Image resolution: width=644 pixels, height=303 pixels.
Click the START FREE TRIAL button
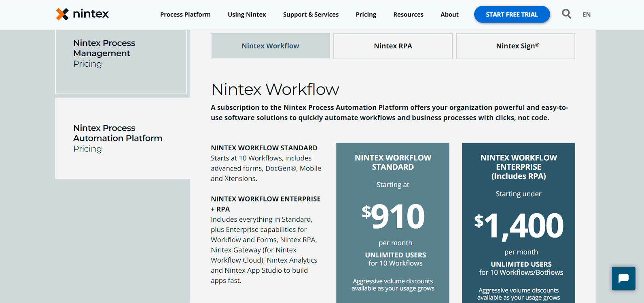click(x=512, y=15)
